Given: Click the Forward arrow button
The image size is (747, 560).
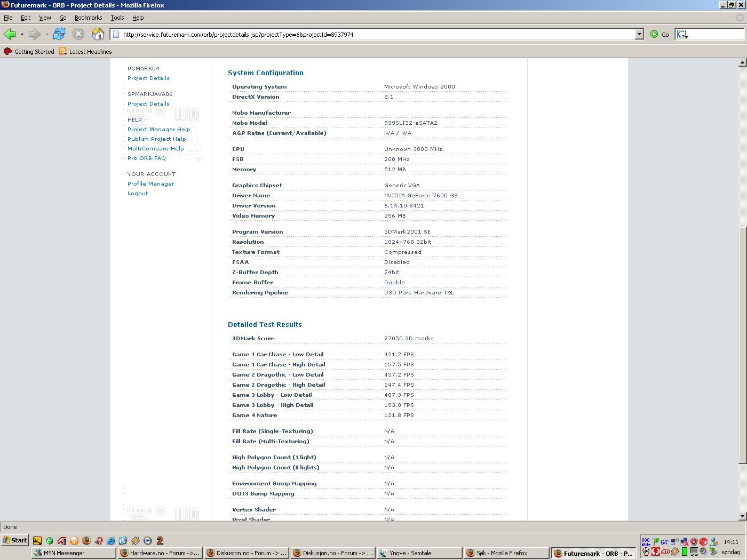Looking at the screenshot, I should tap(34, 34).
